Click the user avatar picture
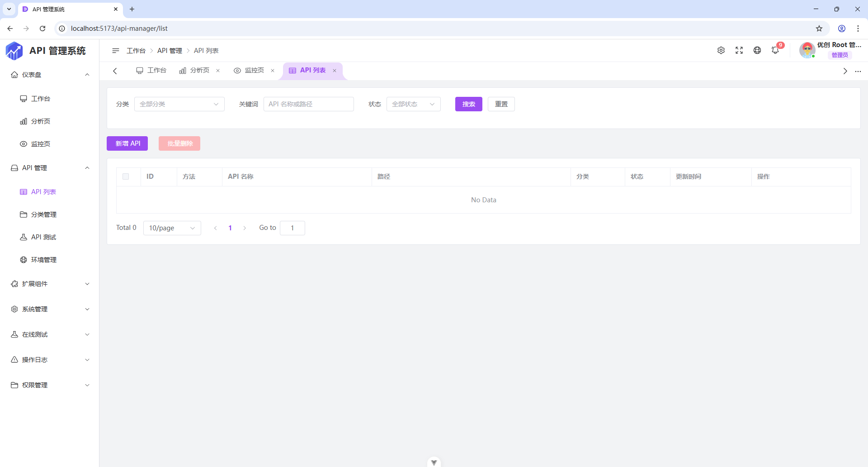The height and width of the screenshot is (467, 868). click(807, 50)
